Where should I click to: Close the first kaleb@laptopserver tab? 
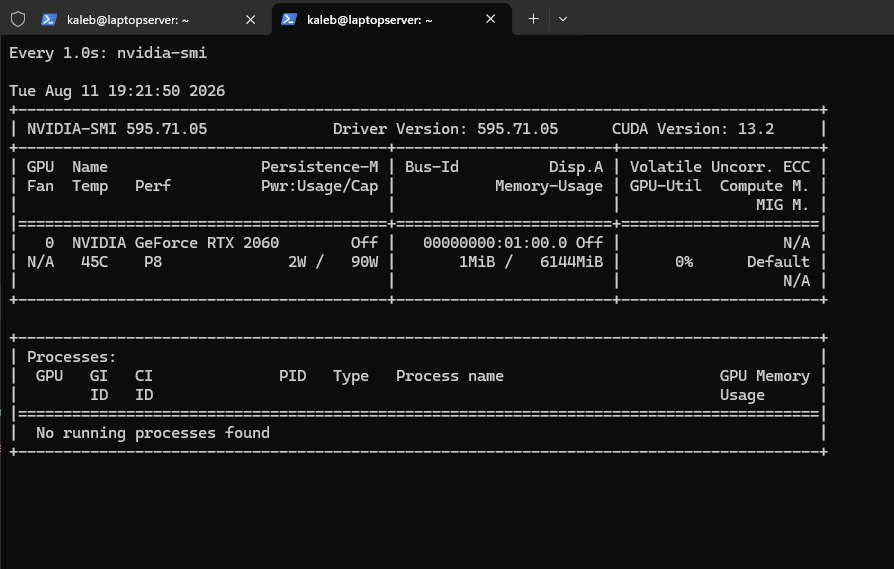pyautogui.click(x=250, y=19)
